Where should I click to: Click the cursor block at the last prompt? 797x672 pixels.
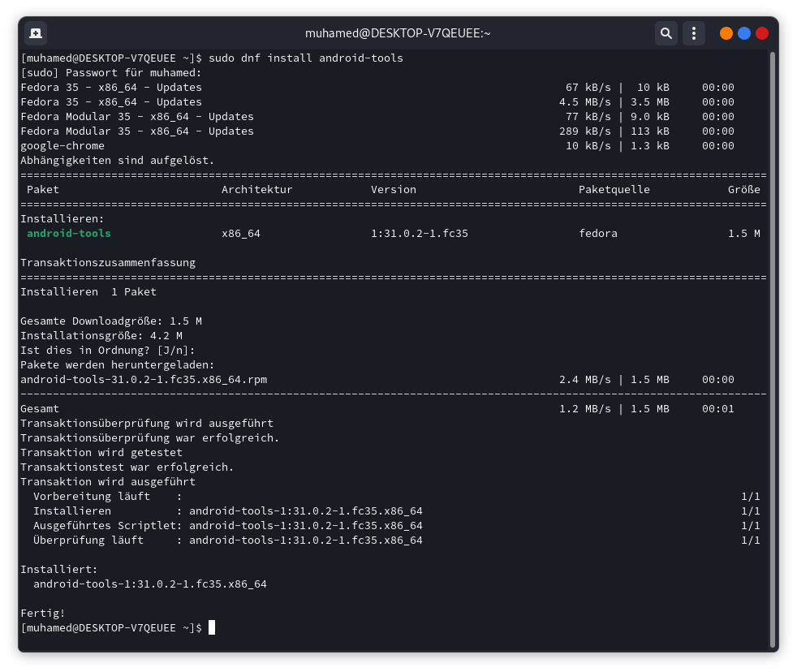click(x=212, y=628)
